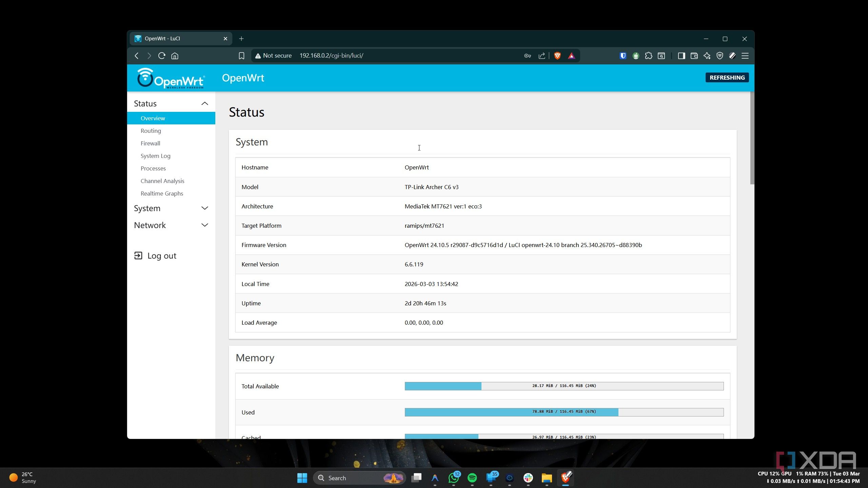Click the green robot extension icon
868x488 pixels.
coord(636,56)
